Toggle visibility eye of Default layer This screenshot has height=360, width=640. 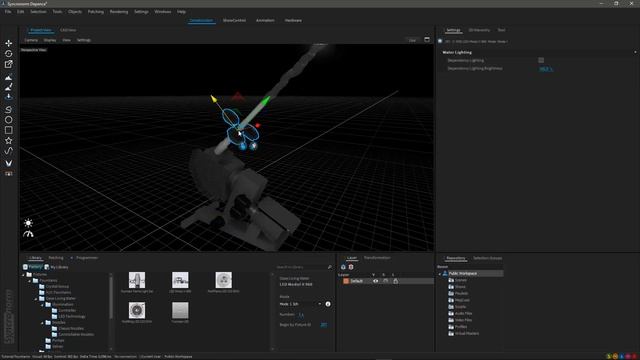[376, 281]
